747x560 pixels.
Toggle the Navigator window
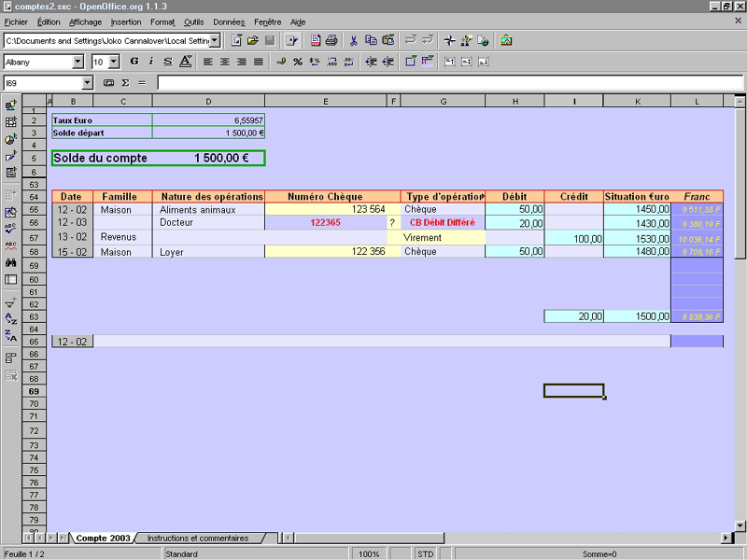tap(449, 40)
